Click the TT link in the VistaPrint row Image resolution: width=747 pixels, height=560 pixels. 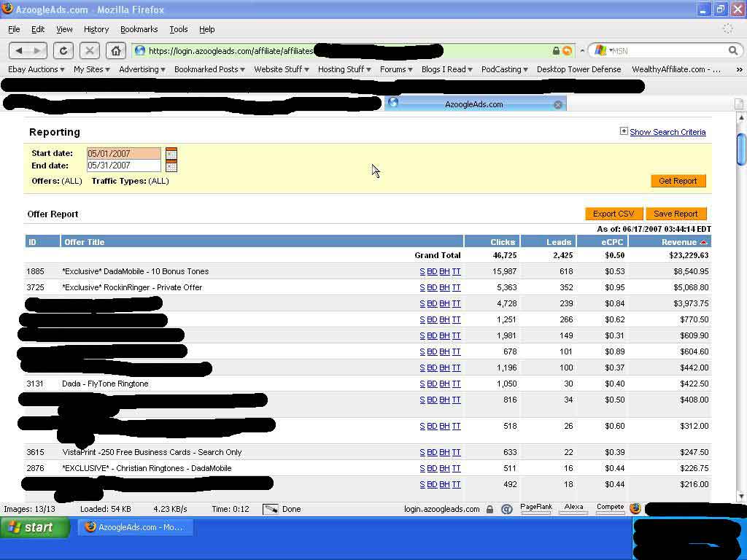point(457,452)
